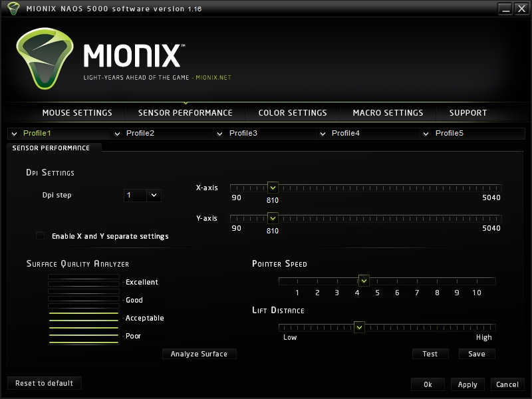Click the Lift Distance Low label
This screenshot has height=399, width=532.
coord(290,337)
